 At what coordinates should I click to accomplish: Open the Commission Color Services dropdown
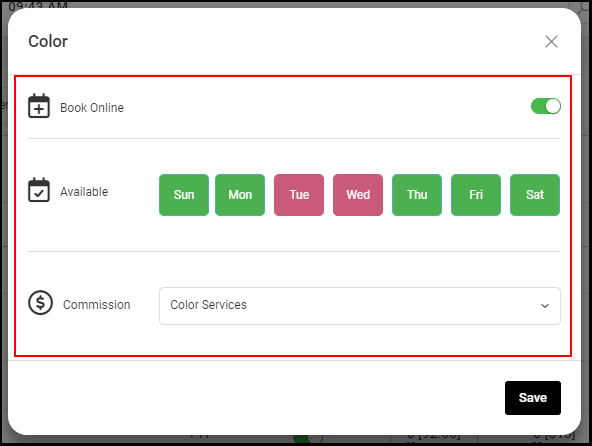(x=360, y=306)
